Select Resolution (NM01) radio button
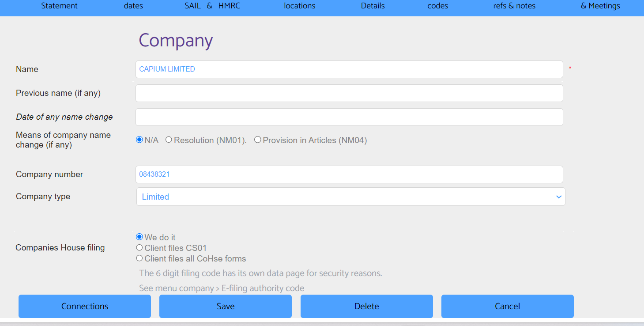Viewport: 644px width, 326px height. (x=169, y=140)
